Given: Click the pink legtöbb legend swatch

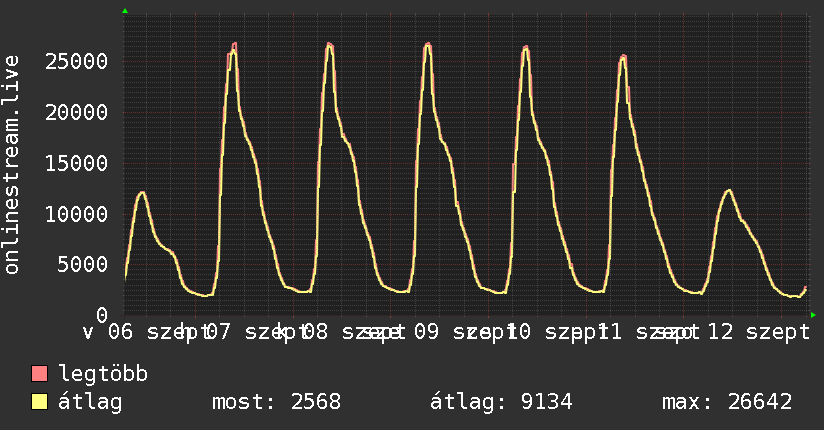Looking at the screenshot, I should (39, 373).
